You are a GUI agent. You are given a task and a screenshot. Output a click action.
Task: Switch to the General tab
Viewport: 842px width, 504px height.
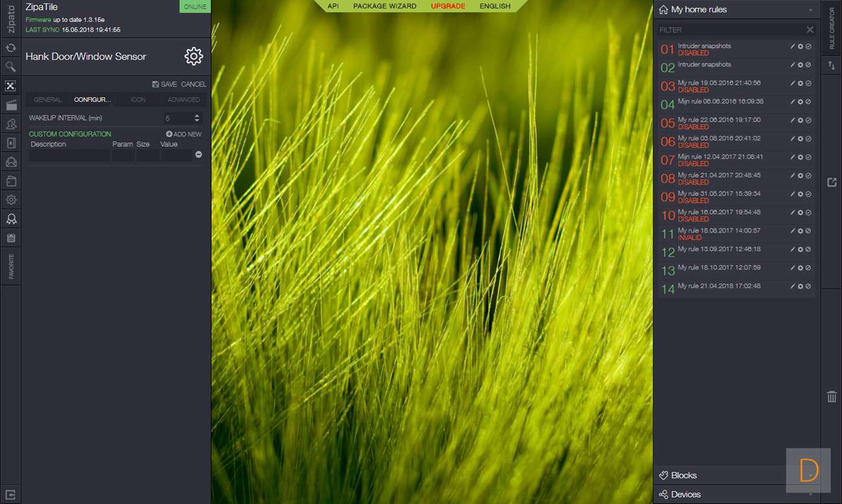(x=48, y=100)
